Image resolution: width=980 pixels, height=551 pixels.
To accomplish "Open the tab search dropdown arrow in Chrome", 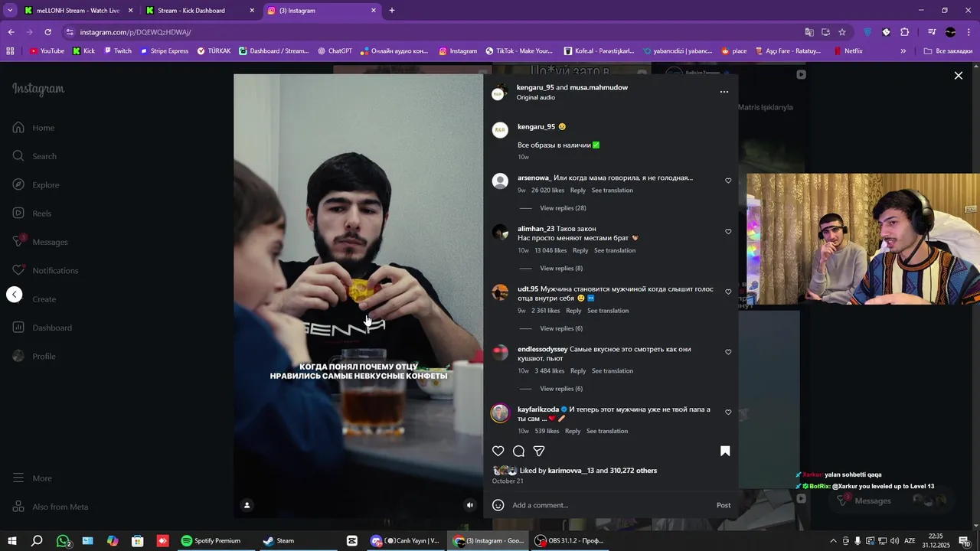I will click(10, 11).
